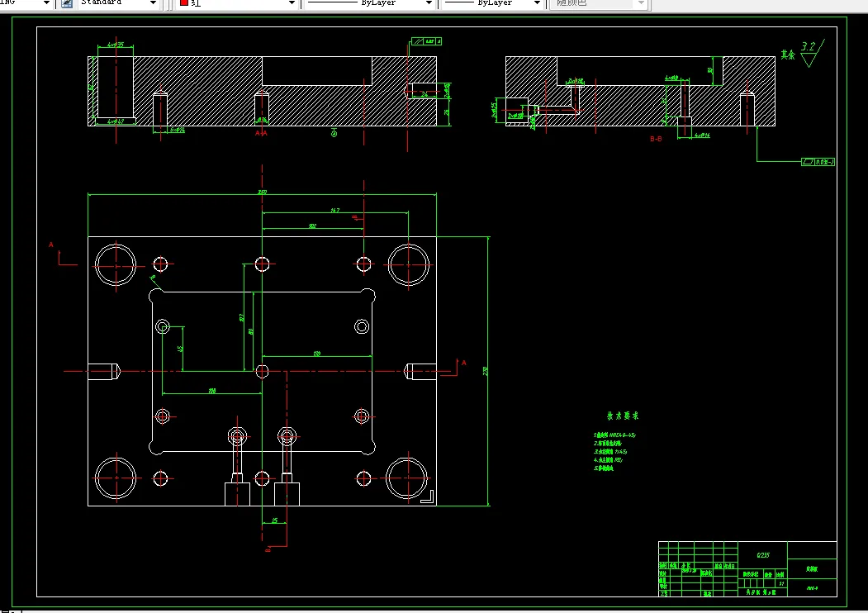Image resolution: width=868 pixels, height=613 pixels.
Task: Open the Standard text style dropdown
Action: pyautogui.click(x=117, y=3)
